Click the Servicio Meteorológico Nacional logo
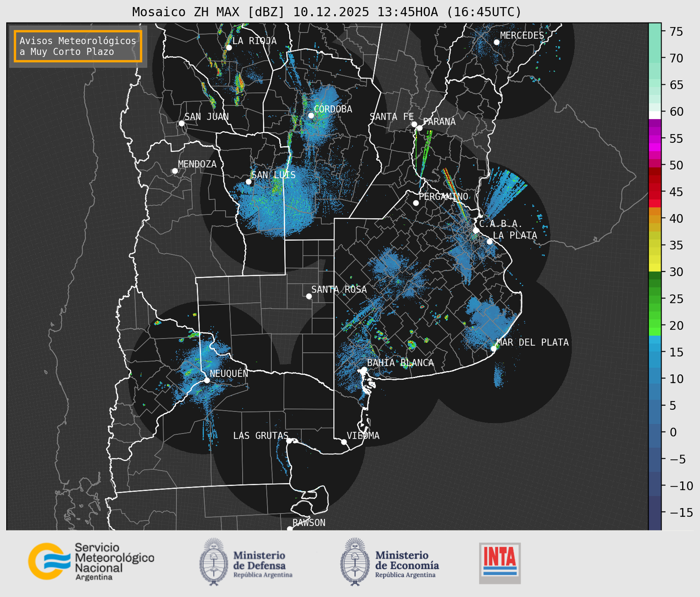The height and width of the screenshot is (597, 700). click(x=91, y=561)
